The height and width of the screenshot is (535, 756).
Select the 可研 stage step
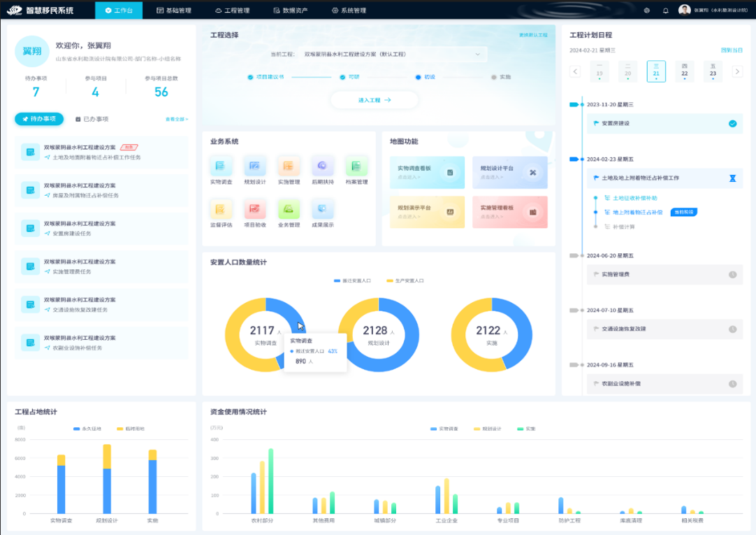344,77
